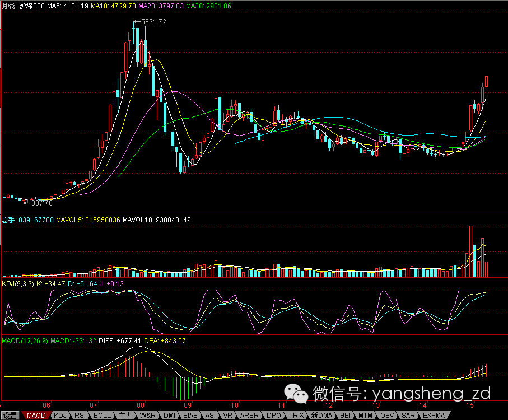Click the 14 year marker on time axis
Image resolution: width=508 pixels, height=420 pixels.
click(423, 405)
